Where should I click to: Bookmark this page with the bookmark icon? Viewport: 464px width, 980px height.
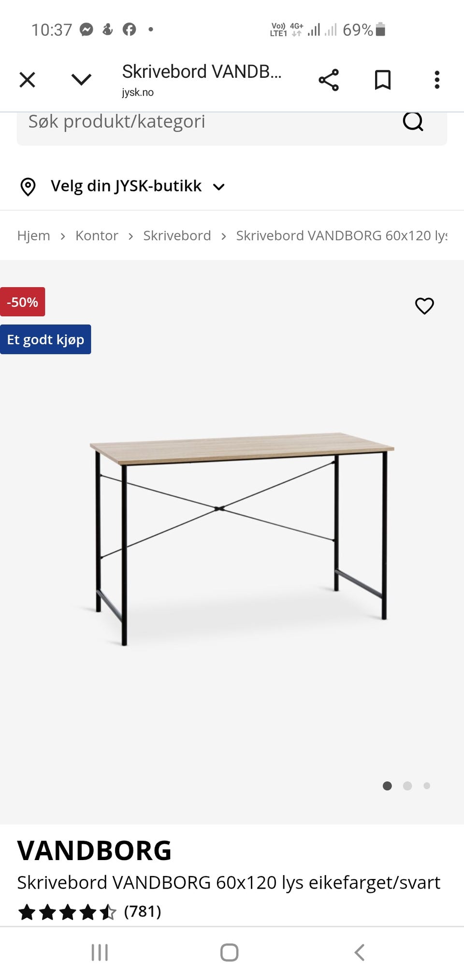[x=383, y=80]
